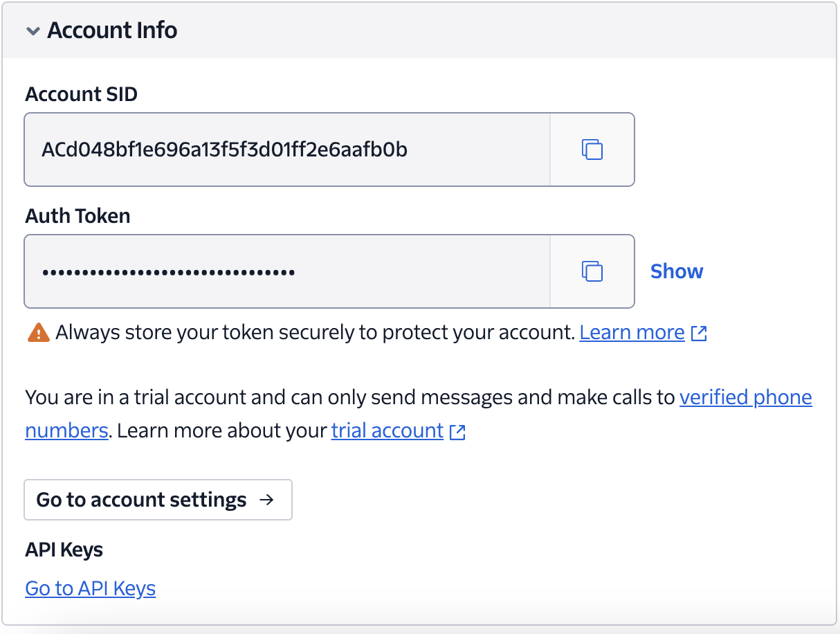Navigate to Go to API Keys
The width and height of the screenshot is (840, 634).
coord(90,588)
